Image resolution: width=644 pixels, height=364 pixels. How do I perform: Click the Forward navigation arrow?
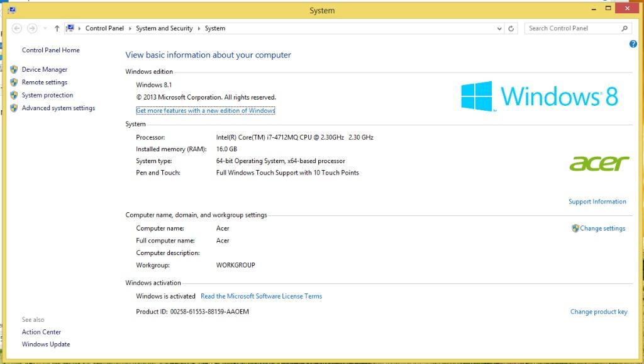tap(32, 28)
